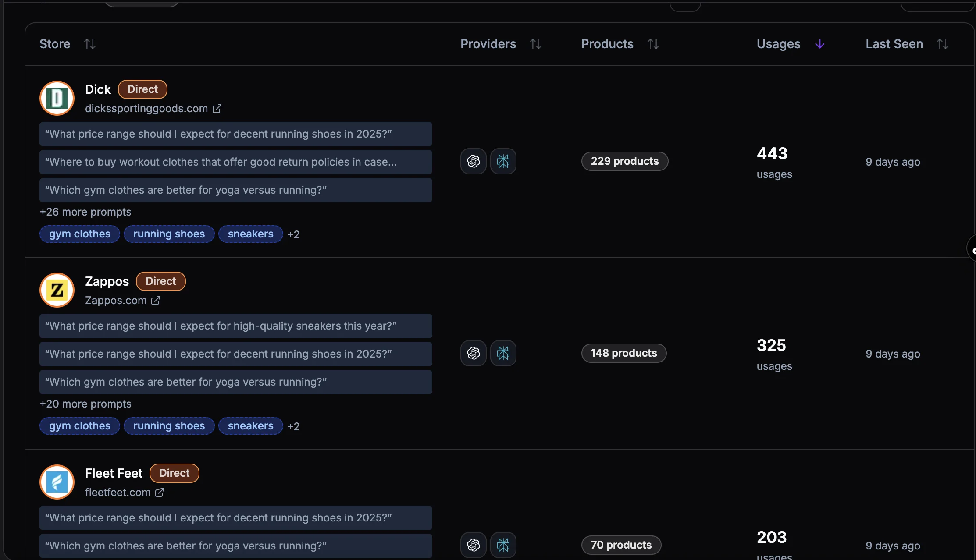Screen dimensions: 976x560
Task: Open Zappos.com via its external link icon
Action: click(155, 301)
